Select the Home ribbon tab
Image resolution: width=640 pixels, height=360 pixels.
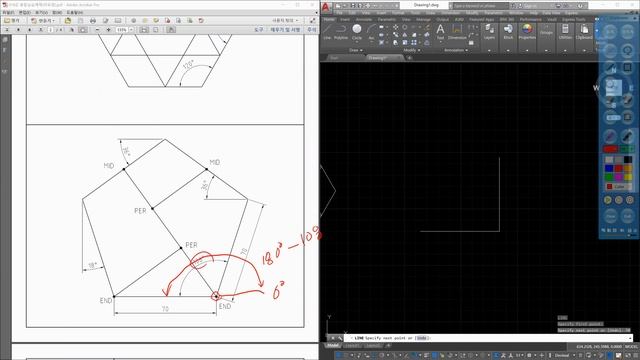tap(329, 19)
